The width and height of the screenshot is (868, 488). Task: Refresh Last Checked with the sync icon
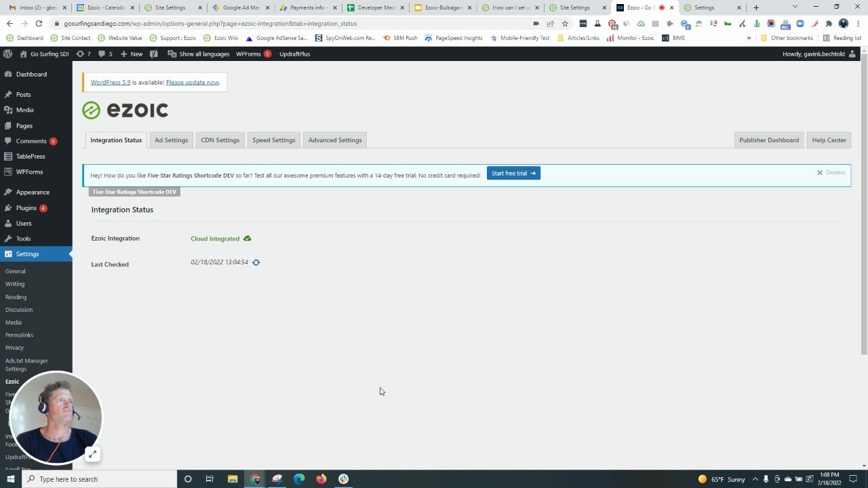click(256, 262)
